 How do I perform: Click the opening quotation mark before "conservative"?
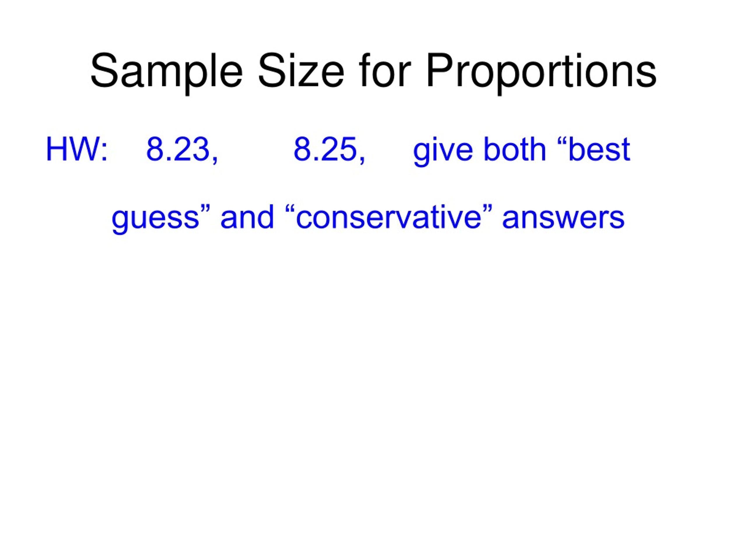click(x=290, y=209)
